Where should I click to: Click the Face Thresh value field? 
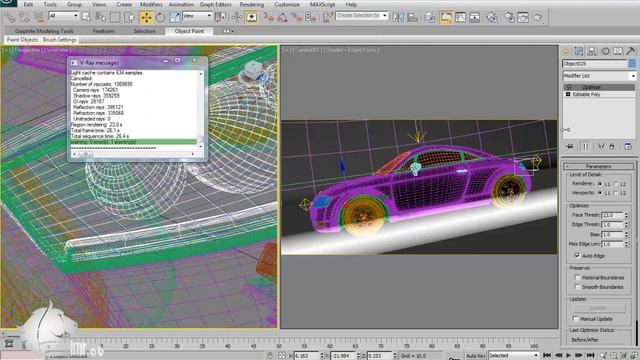click(612, 215)
